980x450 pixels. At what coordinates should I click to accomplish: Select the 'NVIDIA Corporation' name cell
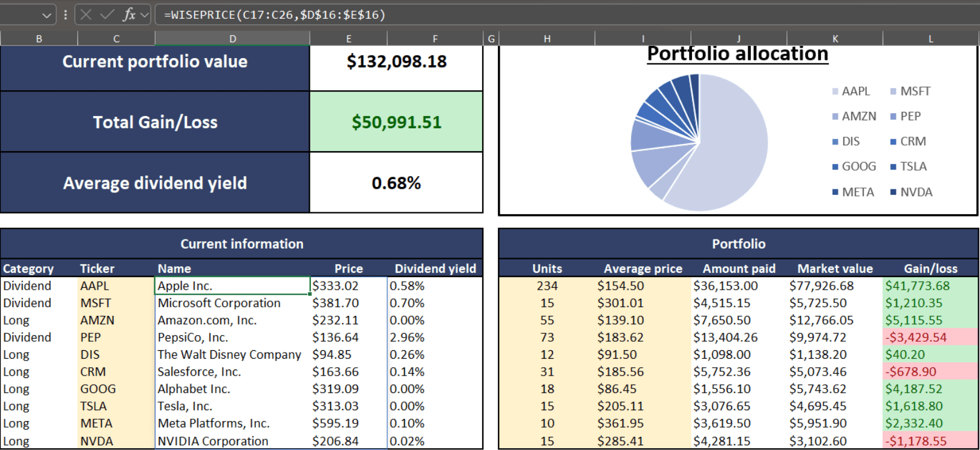pyautogui.click(x=232, y=441)
